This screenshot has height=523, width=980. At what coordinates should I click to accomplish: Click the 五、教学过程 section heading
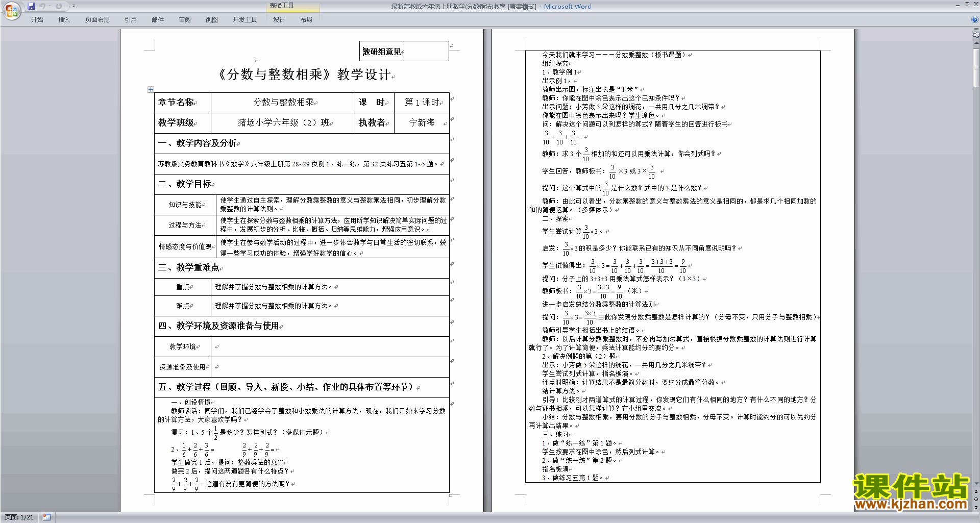(287, 387)
